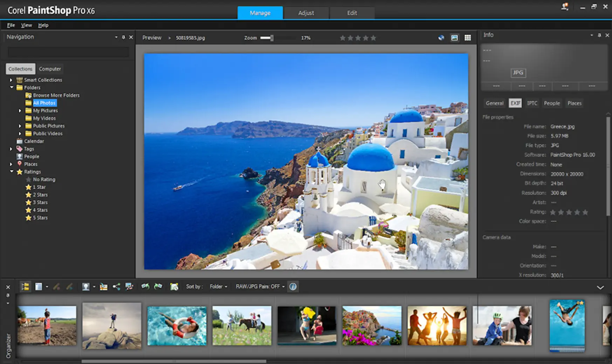Switch organizer to thumbnail view mode
Screen dimensions: 612x364
pyautogui.click(x=40, y=286)
